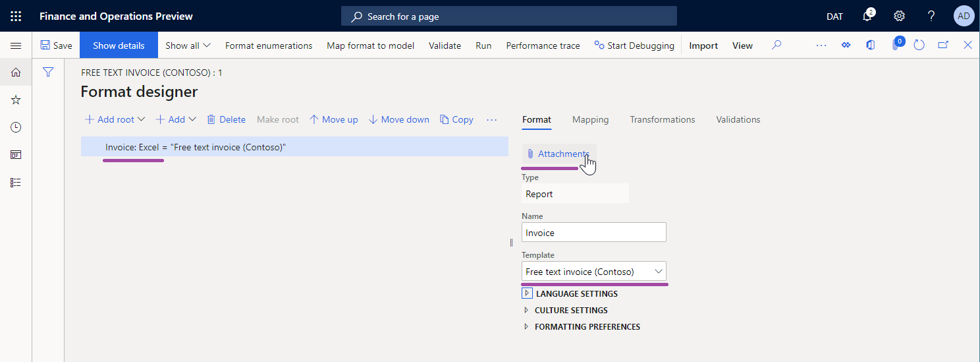Close the Format designer page

click(x=967, y=45)
